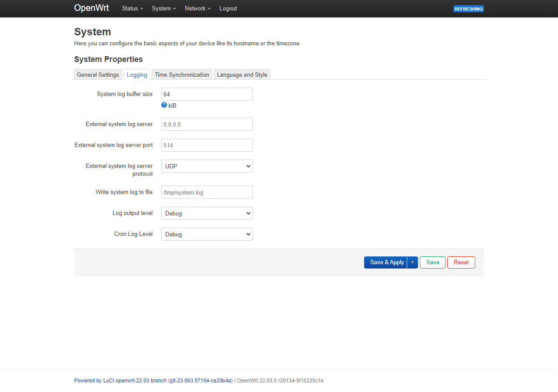This screenshot has width=558, height=392.
Task: Open the Powered by LuCI footer link
Action: tap(153, 381)
